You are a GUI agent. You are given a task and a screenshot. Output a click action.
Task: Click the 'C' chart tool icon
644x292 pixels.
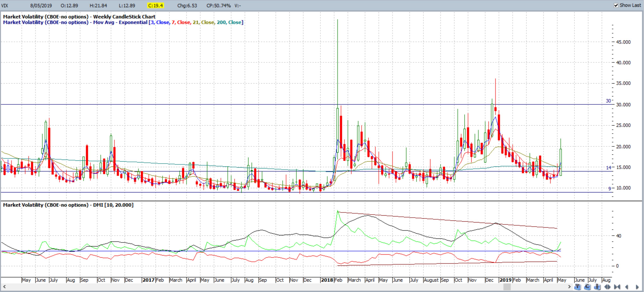point(588,287)
